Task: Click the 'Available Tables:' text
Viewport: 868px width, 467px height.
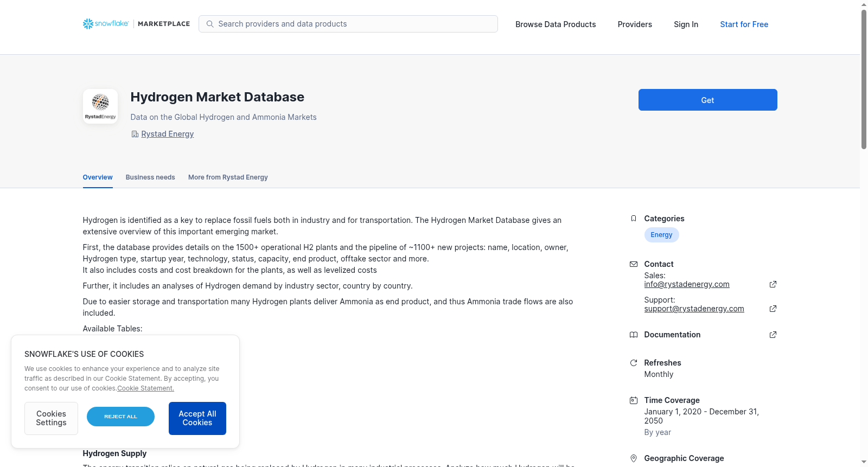Action: [112, 329]
